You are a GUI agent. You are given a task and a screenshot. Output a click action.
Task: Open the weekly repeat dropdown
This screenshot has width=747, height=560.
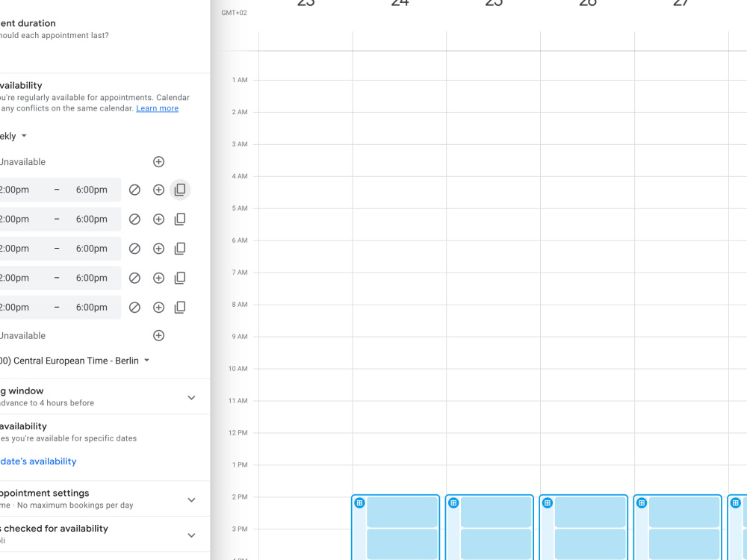click(13, 136)
